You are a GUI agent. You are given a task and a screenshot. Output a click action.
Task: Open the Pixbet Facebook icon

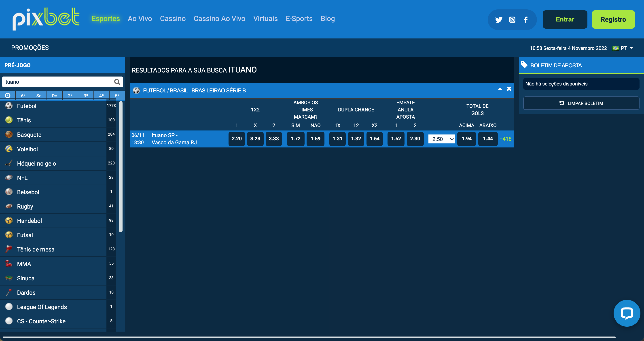[525, 19]
